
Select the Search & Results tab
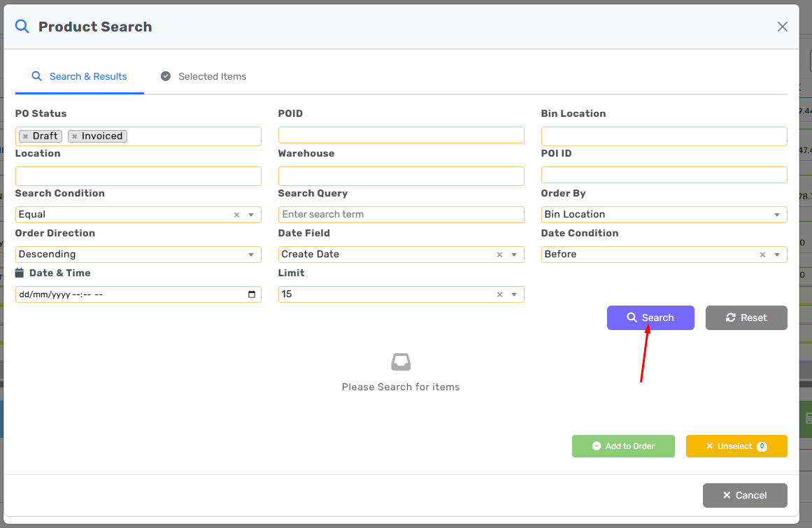click(80, 76)
